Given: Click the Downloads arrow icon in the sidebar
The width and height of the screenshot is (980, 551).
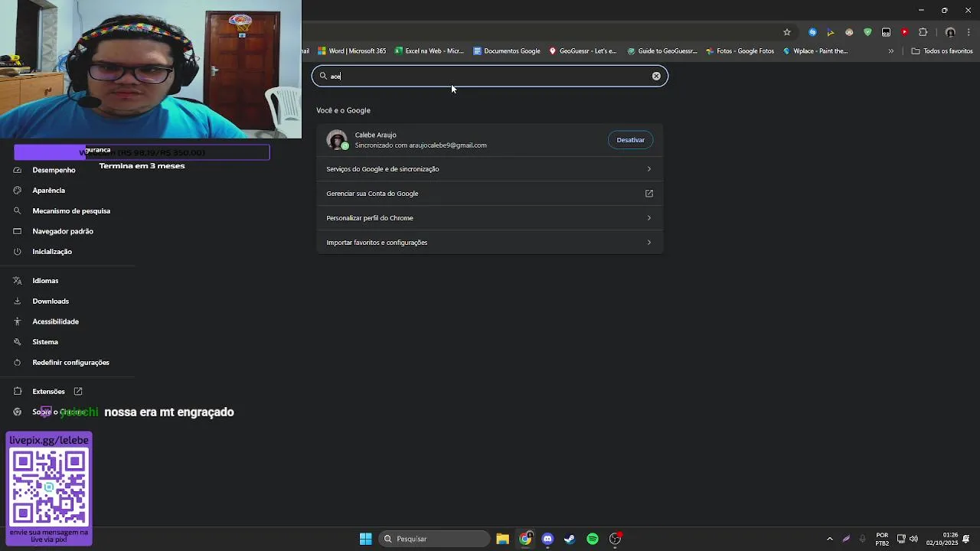Looking at the screenshot, I should pos(18,302).
